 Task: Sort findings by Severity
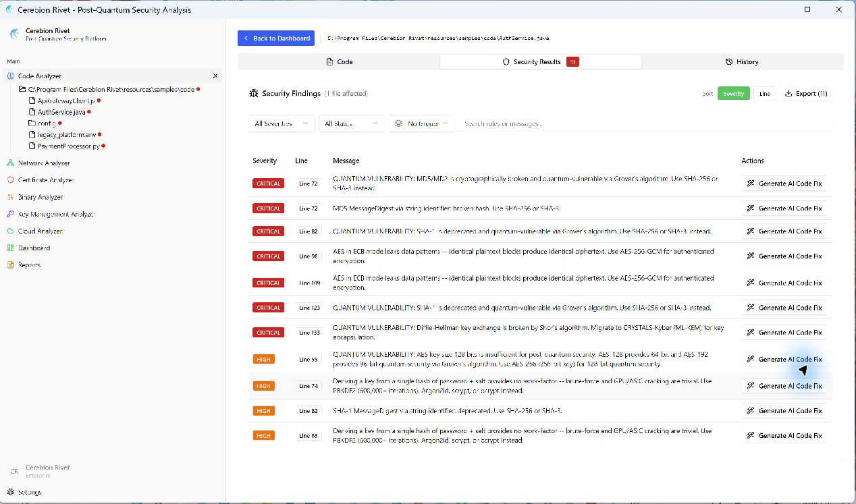734,94
